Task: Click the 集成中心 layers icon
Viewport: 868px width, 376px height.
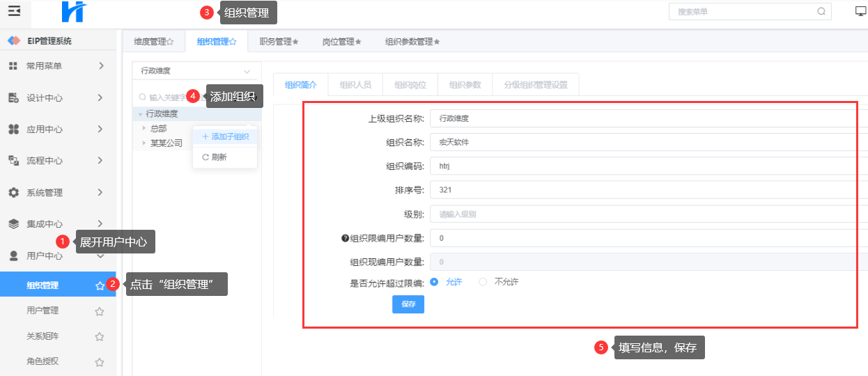Action: click(x=13, y=224)
